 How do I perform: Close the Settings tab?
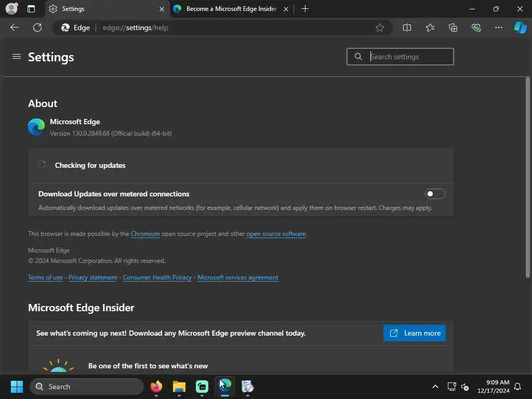[x=162, y=9]
